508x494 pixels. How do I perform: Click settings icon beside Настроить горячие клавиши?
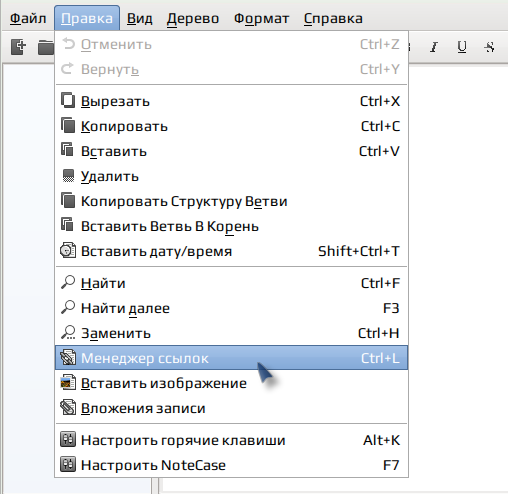(x=68, y=439)
